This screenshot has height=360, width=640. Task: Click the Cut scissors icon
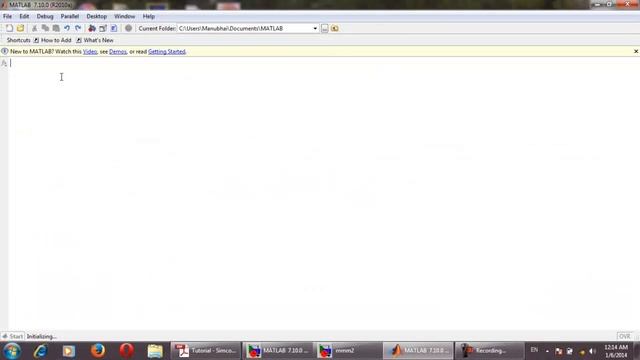point(34,28)
